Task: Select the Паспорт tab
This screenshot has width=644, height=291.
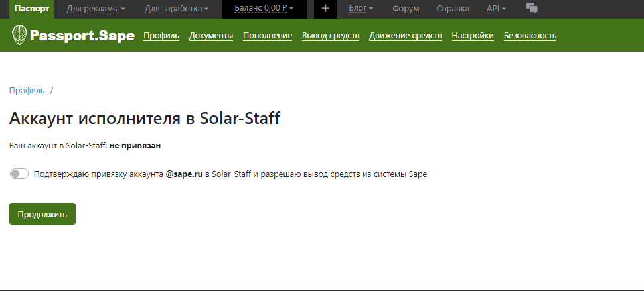Action: (x=32, y=9)
